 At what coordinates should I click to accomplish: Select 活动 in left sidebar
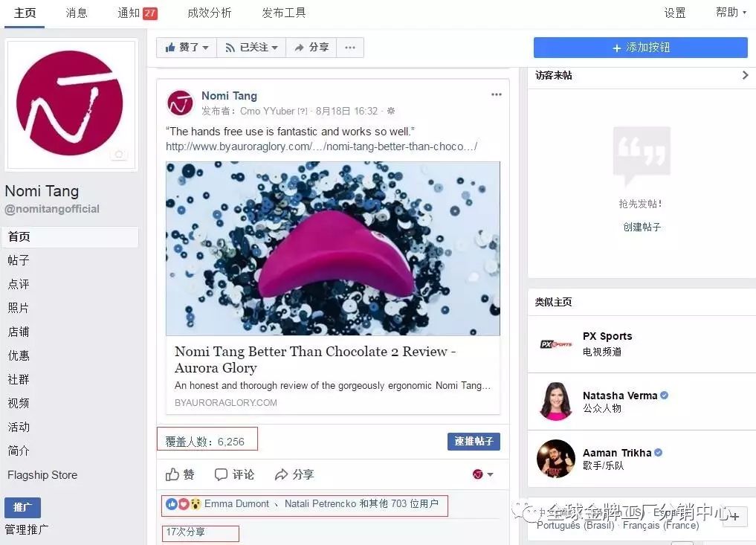[x=19, y=427]
